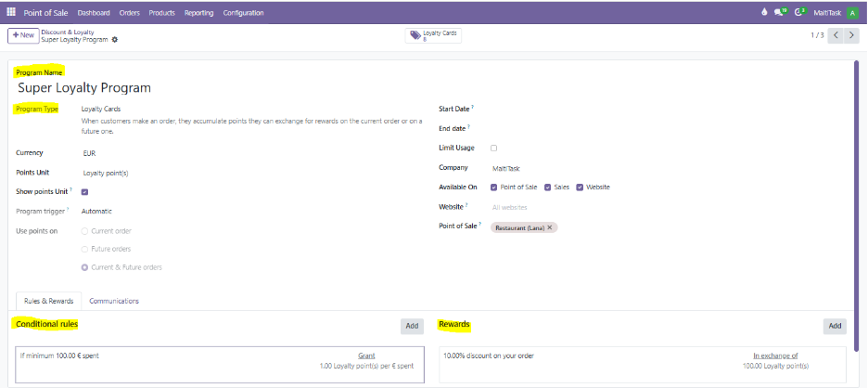Select the Future orders radio option

point(86,249)
